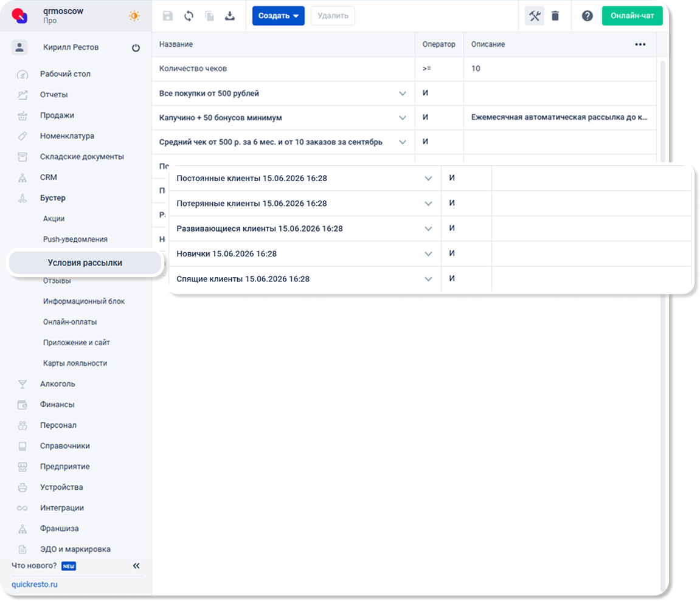Image resolution: width=700 pixels, height=601 pixels.
Task: Select Количество чеков row
Action: [x=404, y=69]
